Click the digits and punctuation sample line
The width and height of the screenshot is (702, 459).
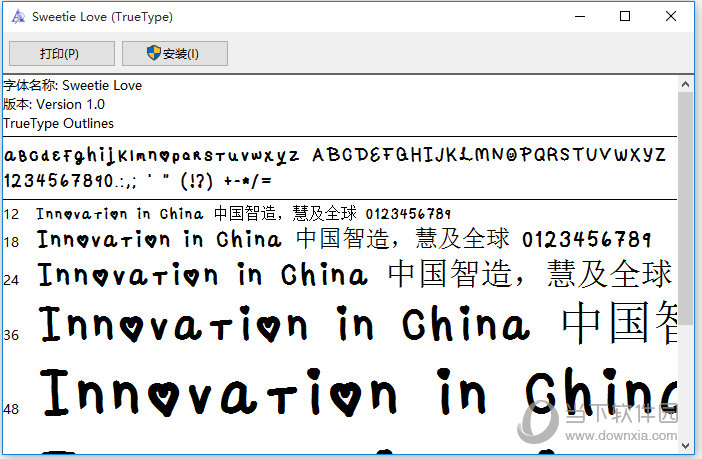click(138, 181)
